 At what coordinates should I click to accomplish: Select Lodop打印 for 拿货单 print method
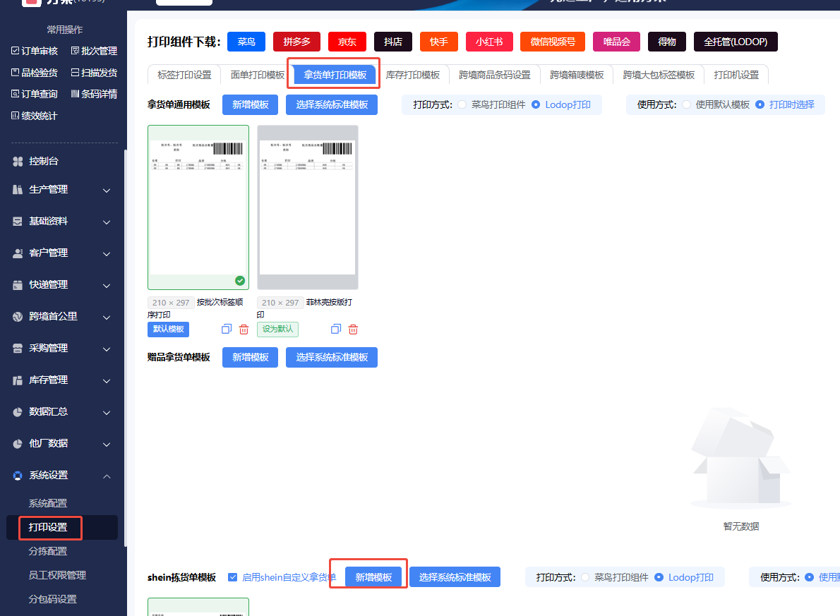(536, 104)
